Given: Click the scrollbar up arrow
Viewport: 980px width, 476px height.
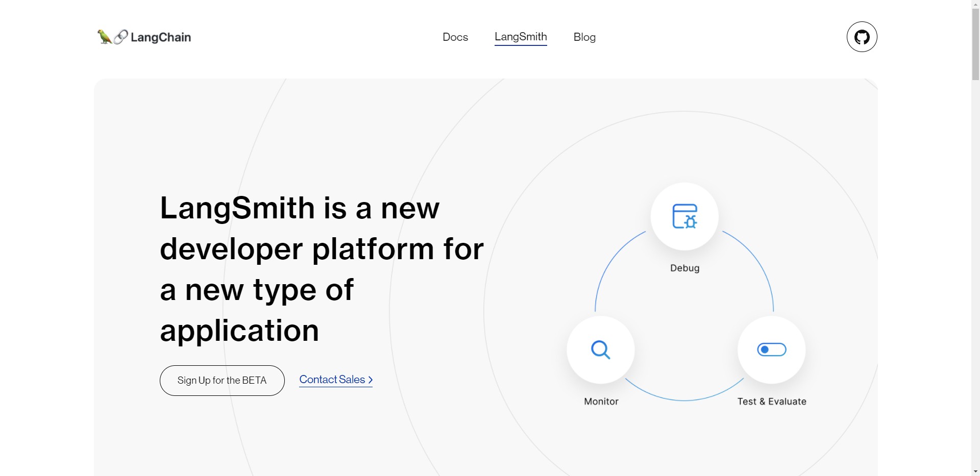Looking at the screenshot, I should click(x=975, y=4).
